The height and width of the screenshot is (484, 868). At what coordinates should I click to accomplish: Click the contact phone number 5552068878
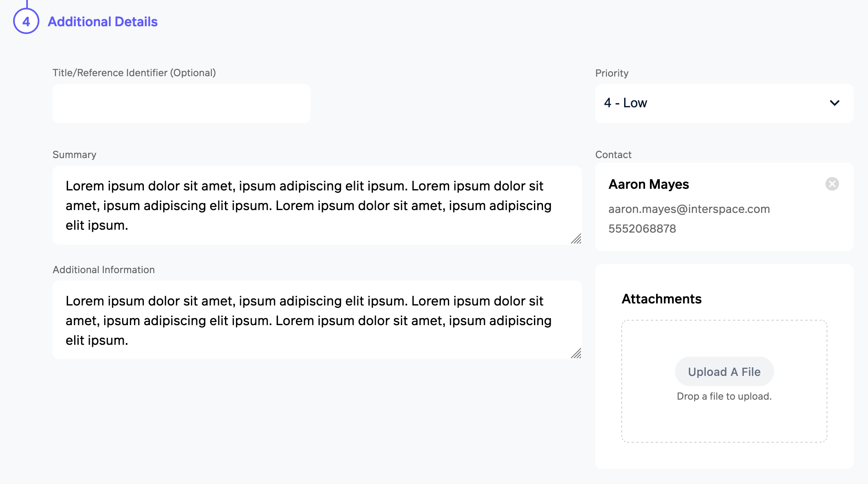coord(642,228)
